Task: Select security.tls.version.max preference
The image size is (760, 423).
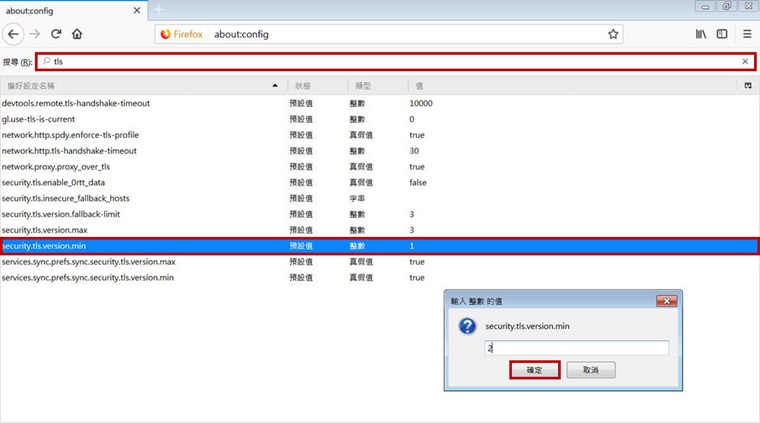Action: coord(380,230)
